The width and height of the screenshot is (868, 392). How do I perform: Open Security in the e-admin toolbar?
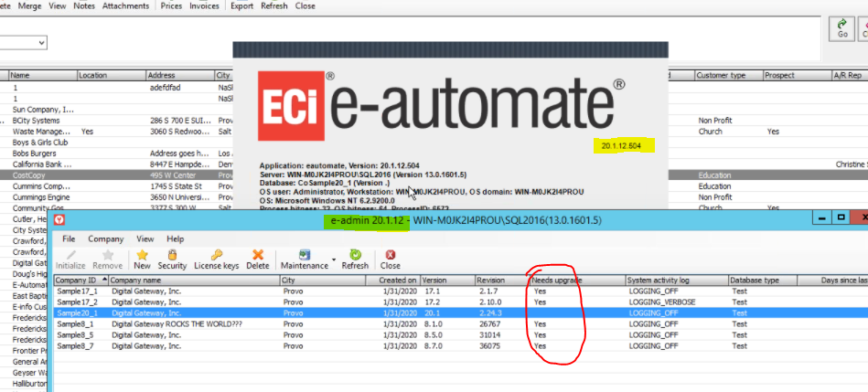[x=172, y=260]
